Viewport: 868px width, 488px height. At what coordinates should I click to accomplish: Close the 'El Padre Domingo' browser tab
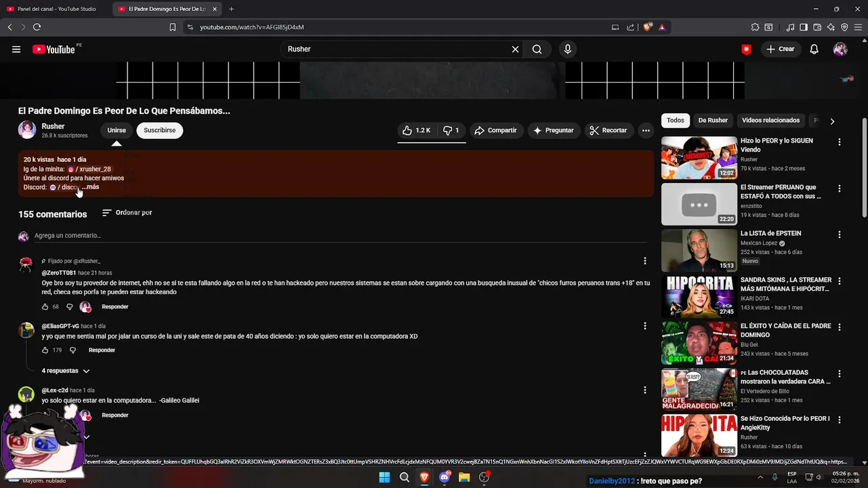(215, 9)
